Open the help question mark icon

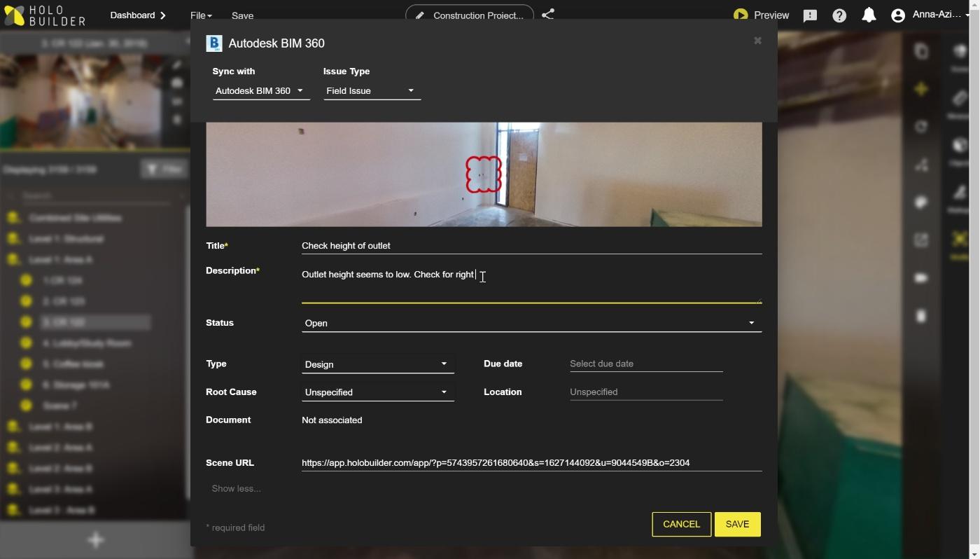(x=839, y=15)
